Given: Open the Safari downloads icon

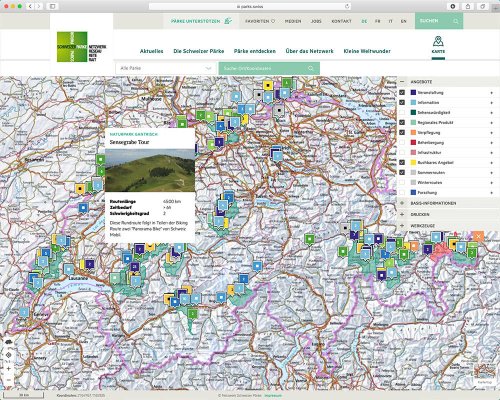Looking at the screenshot, I should (x=453, y=6).
